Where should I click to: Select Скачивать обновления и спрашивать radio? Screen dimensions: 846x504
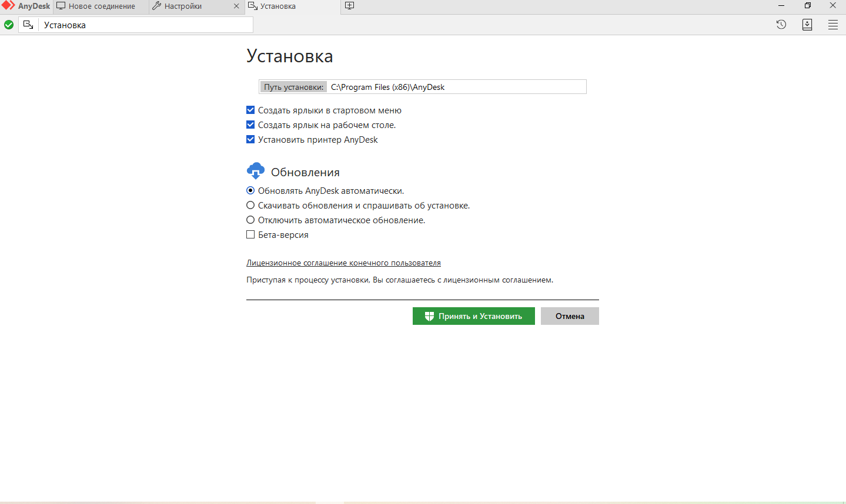tap(250, 205)
